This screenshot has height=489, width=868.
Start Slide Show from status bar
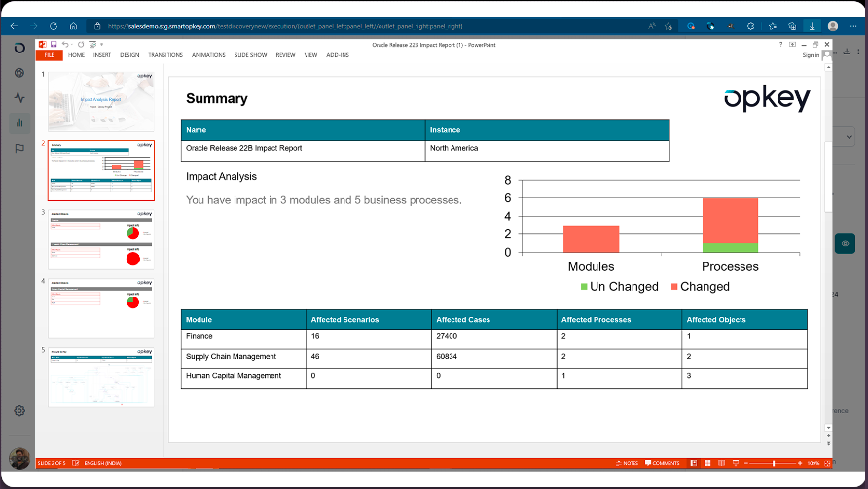point(736,463)
